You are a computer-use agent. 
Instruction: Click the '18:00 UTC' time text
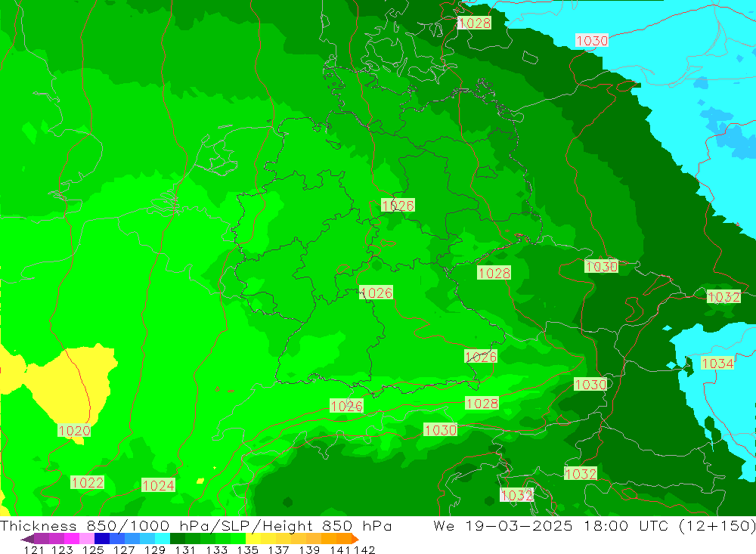[625, 525]
